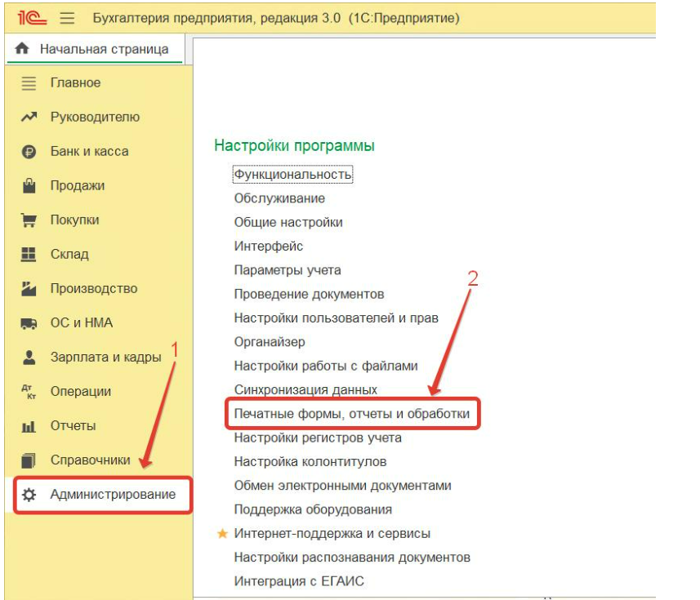Viewport: 700px width, 600px height.
Task: Open the Отчеты section
Action: (74, 426)
